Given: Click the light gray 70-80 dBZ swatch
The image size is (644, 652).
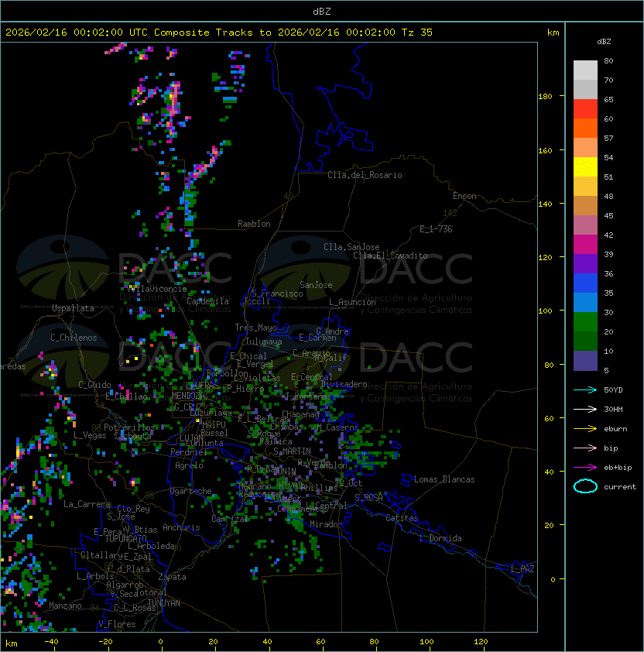Looking at the screenshot, I should coord(585,70).
